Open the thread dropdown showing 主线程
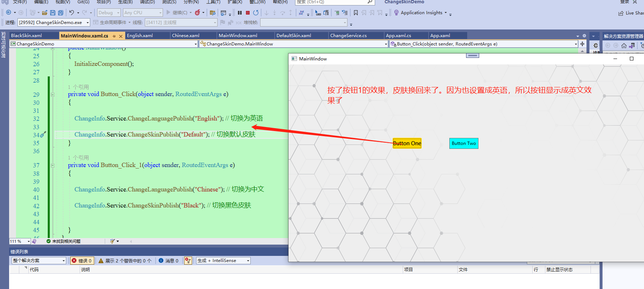644x289 pixels. [181, 23]
